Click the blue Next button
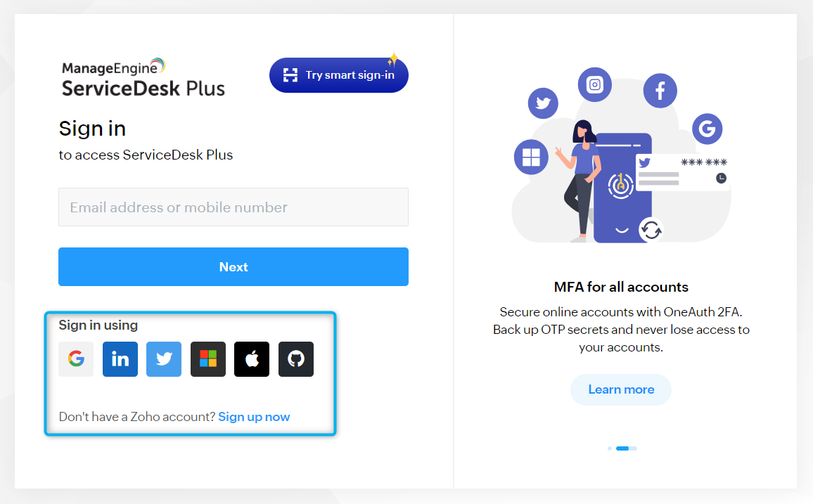This screenshot has height=504, width=813. point(233,267)
